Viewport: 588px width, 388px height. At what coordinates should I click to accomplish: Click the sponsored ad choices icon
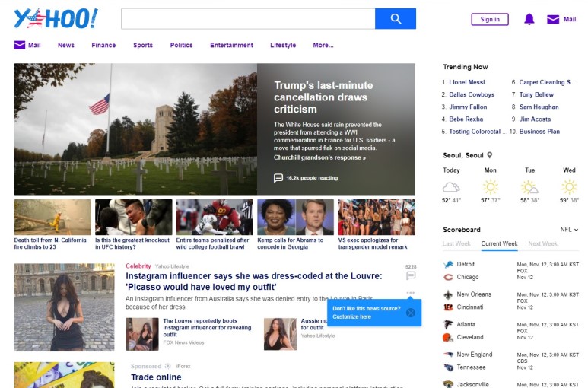point(168,366)
